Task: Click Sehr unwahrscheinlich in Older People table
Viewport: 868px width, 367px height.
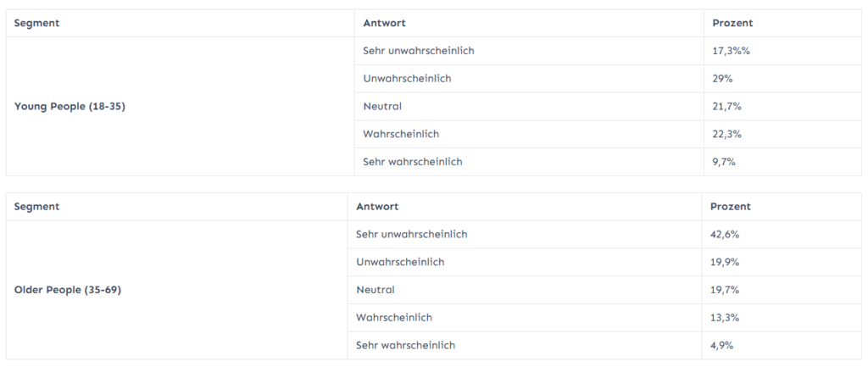Action: (x=412, y=234)
